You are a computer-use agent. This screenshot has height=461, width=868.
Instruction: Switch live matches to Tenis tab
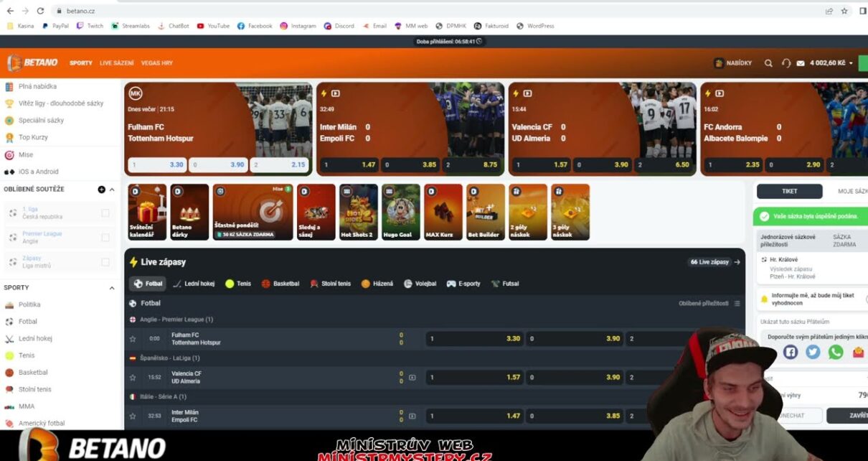point(238,284)
